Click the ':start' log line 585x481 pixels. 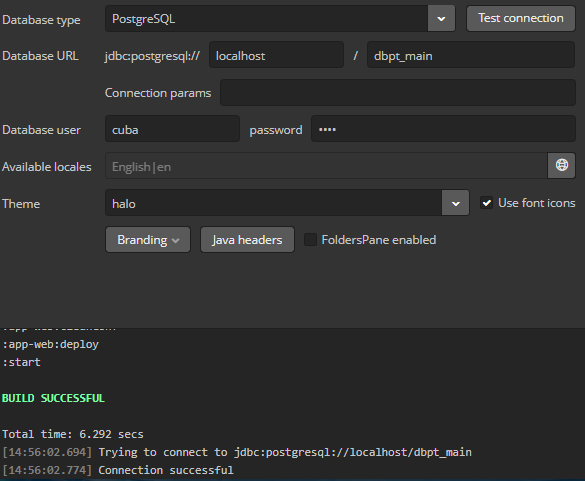(x=21, y=362)
